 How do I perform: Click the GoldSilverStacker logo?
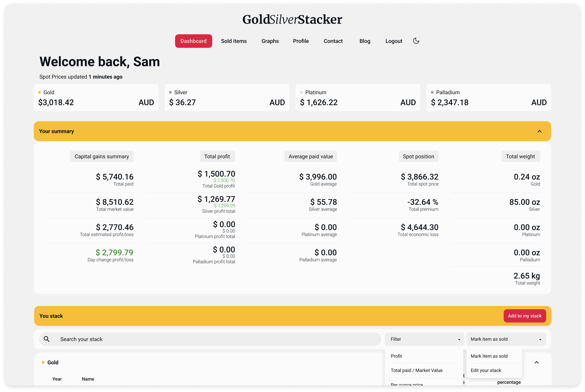292,20
